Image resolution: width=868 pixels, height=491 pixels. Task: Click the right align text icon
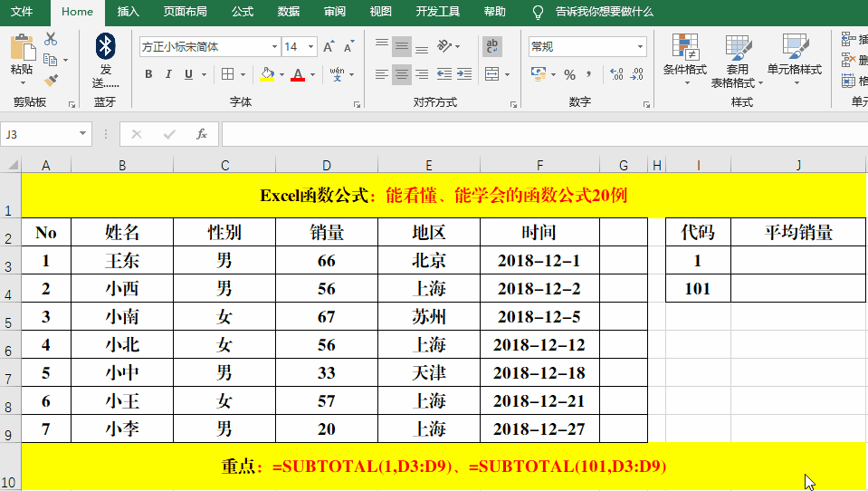coord(422,74)
